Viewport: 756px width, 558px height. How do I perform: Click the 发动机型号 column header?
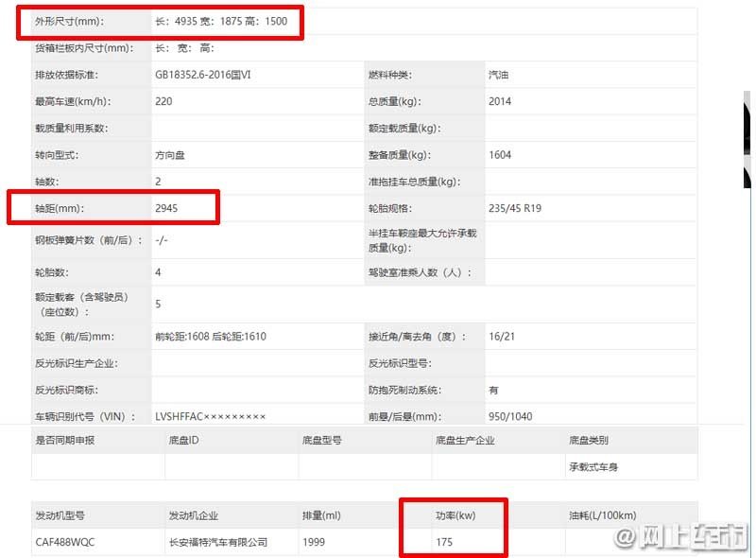pos(60,515)
